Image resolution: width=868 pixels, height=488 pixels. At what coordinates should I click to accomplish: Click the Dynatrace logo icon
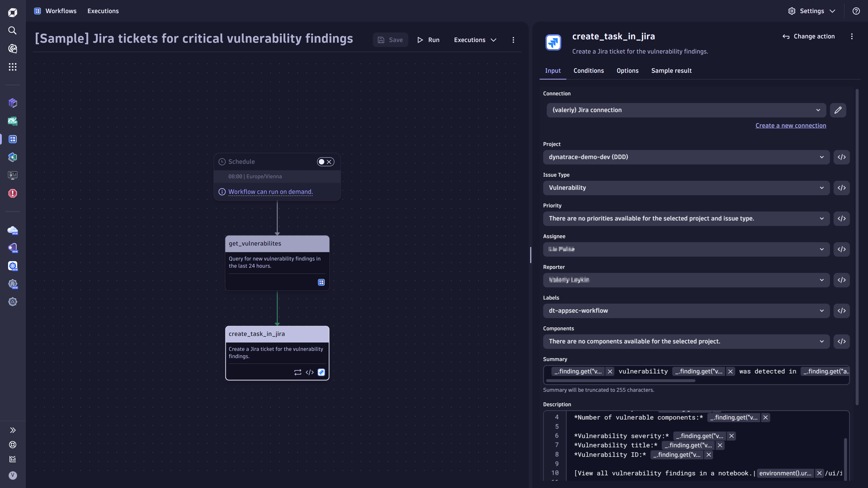click(12, 12)
